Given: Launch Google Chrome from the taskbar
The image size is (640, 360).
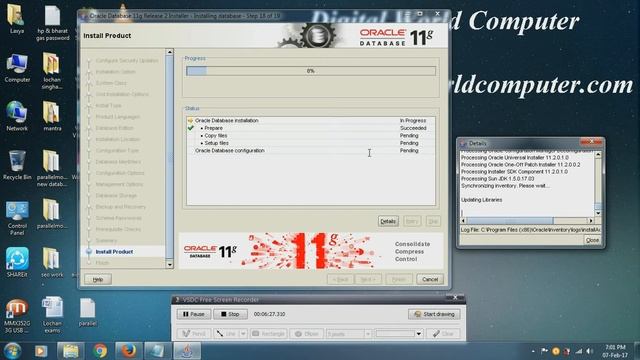Looking at the screenshot, I should (99, 351).
